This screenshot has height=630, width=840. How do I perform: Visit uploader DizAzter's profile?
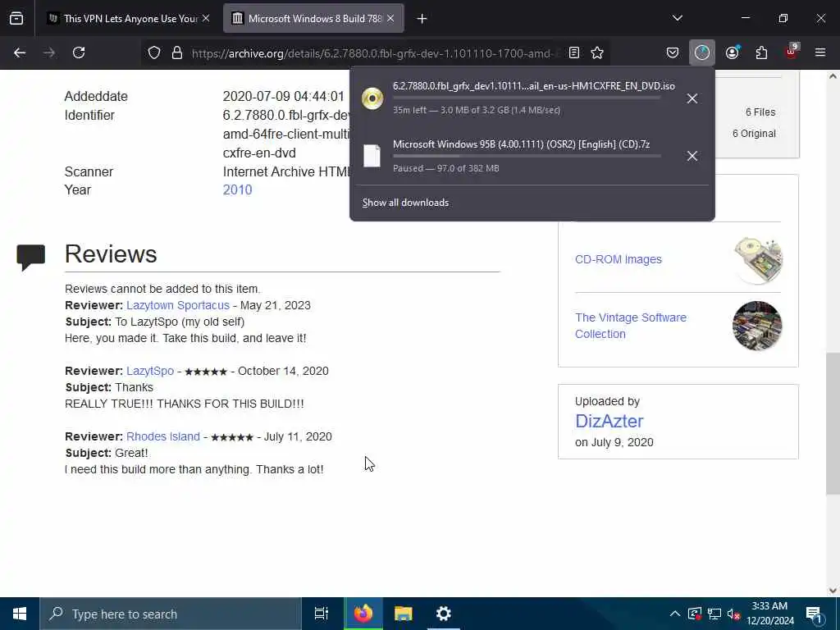click(x=609, y=421)
